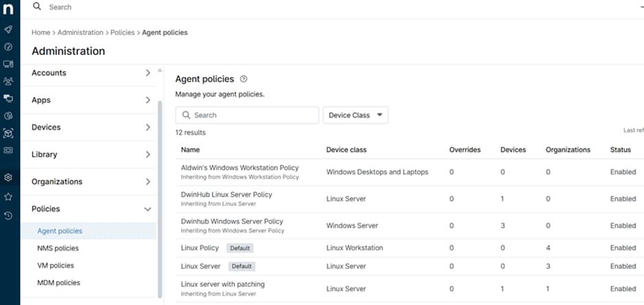Click the Administration breadcrumb link
The image size is (644, 305).
click(x=80, y=32)
